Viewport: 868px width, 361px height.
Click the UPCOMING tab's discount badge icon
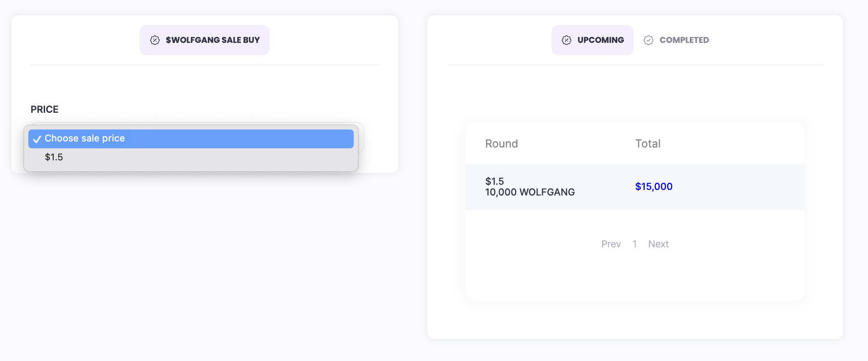(566, 40)
